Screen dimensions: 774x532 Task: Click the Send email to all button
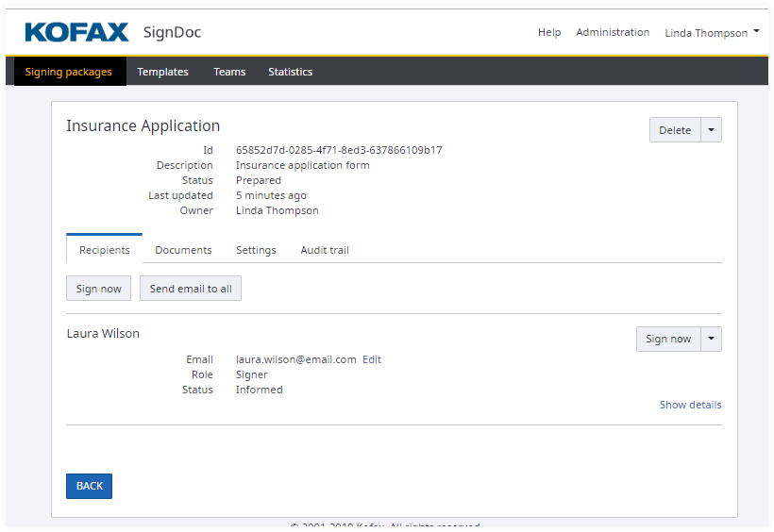click(x=191, y=289)
